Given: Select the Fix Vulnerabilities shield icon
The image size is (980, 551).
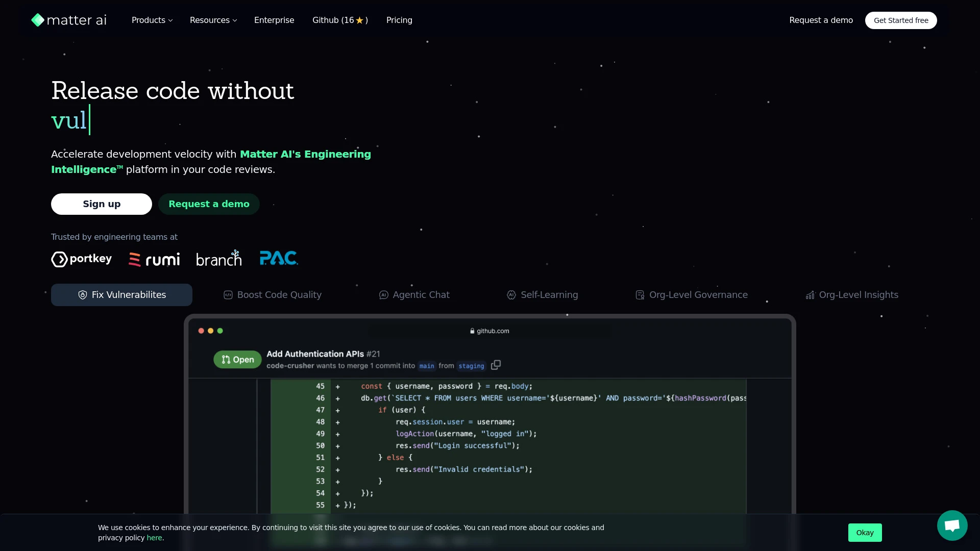Looking at the screenshot, I should 82,295.
